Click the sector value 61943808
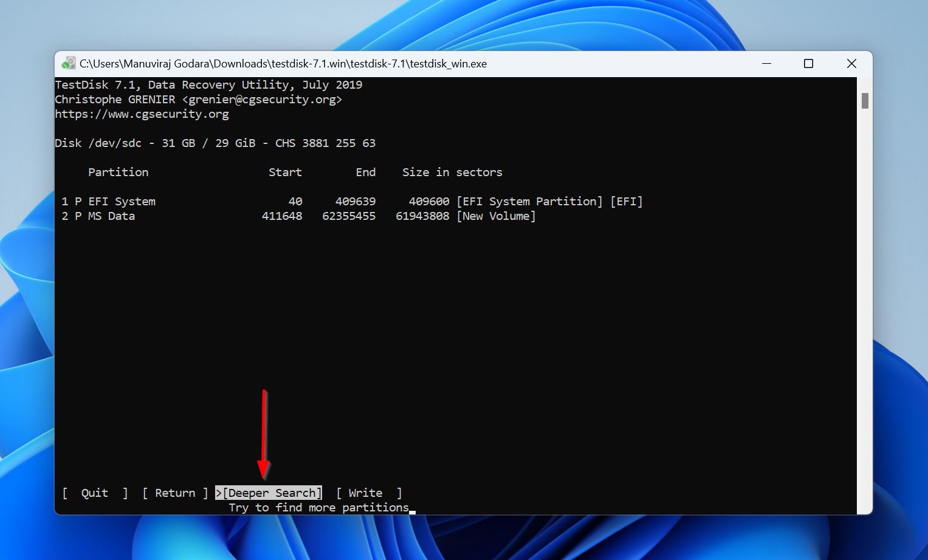Image resolution: width=928 pixels, height=560 pixels. click(422, 216)
